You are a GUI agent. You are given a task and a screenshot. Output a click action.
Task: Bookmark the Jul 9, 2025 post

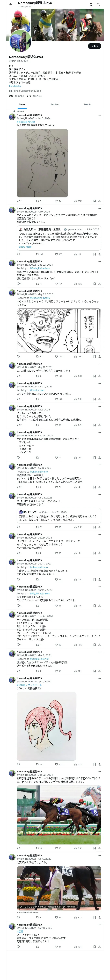94,254
